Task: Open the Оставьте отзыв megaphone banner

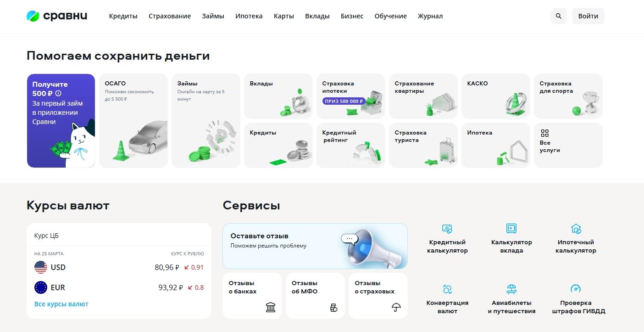Action: [315, 246]
